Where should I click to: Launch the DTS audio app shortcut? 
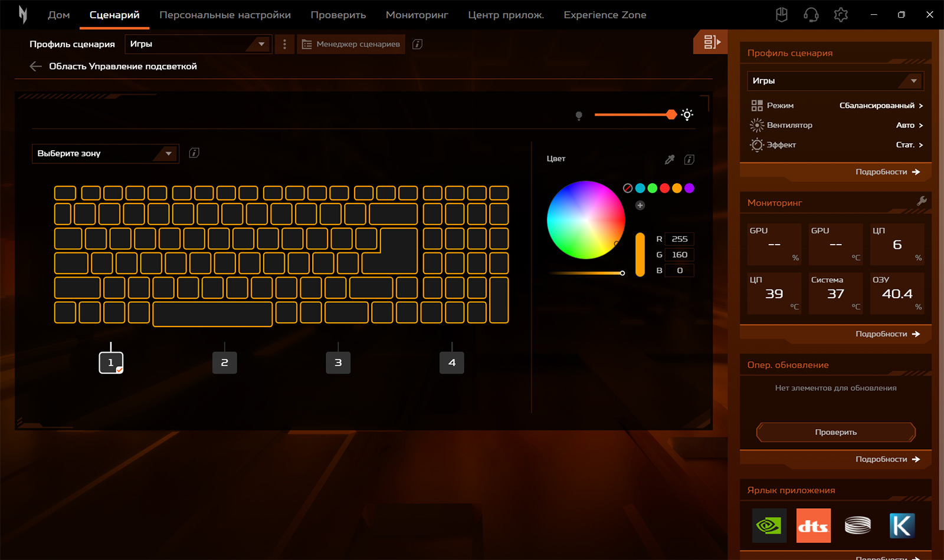[x=813, y=525]
